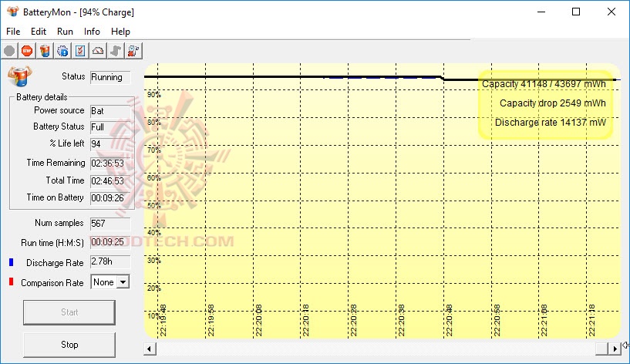Click the horizontal scrollbar thumb

coord(601,349)
